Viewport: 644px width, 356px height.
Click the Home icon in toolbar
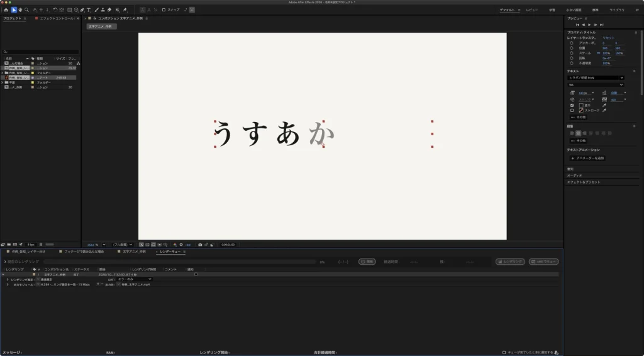(6, 10)
